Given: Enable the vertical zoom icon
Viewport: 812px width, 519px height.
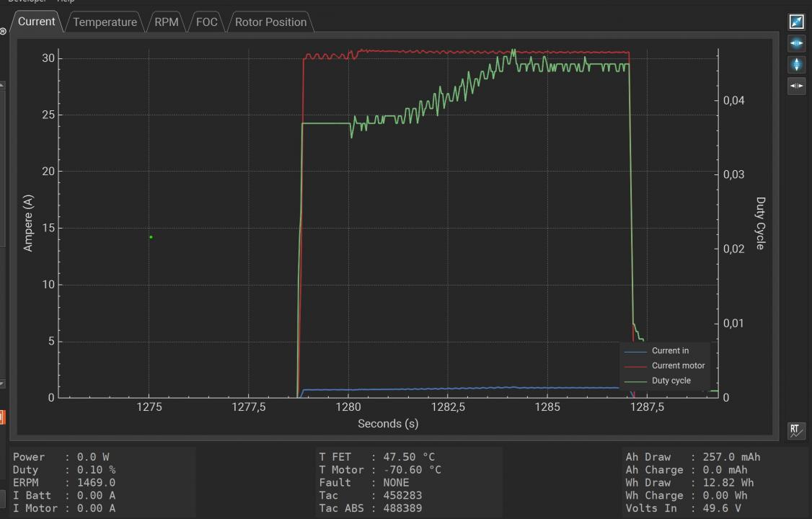Looking at the screenshot, I should (796, 65).
